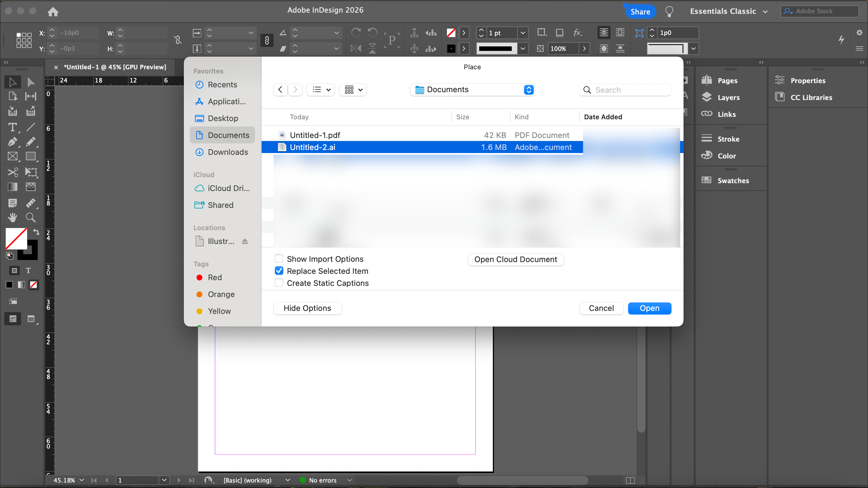
Task: Select Downloads in the Favorites sidebar
Action: [228, 152]
